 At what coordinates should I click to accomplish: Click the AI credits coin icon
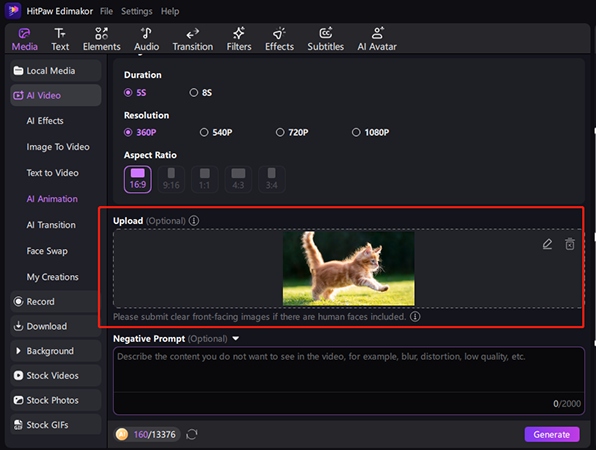pos(122,434)
